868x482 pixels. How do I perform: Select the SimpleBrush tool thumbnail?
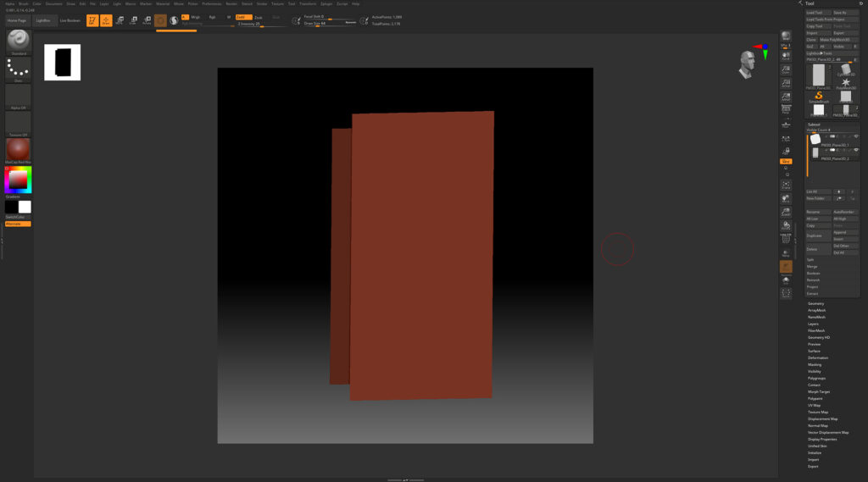point(819,97)
